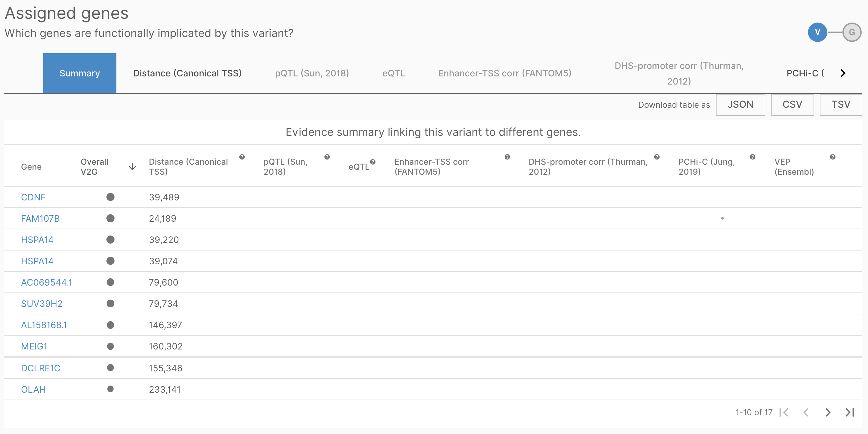The image size is (868, 434).
Task: Select the G gene circle icon
Action: pyautogui.click(x=852, y=32)
